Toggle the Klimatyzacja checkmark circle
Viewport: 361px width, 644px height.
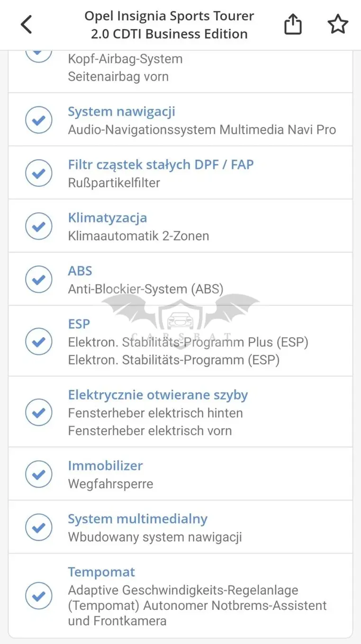click(39, 226)
